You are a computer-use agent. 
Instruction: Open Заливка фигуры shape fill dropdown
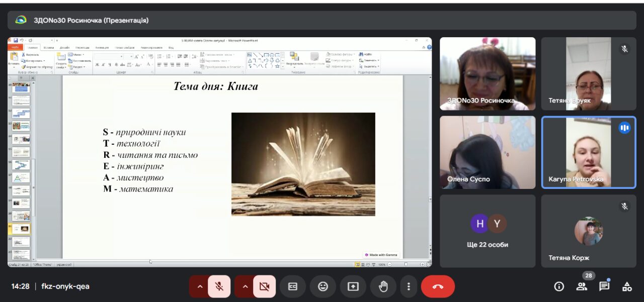[341, 54]
